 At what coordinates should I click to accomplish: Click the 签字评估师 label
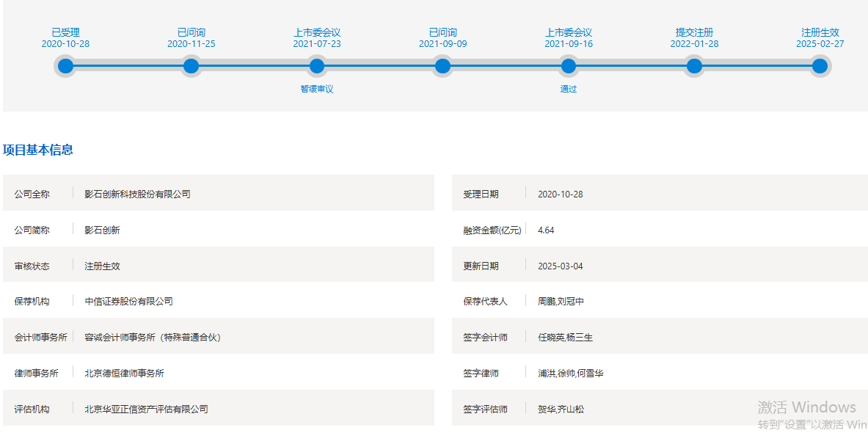[x=485, y=410]
